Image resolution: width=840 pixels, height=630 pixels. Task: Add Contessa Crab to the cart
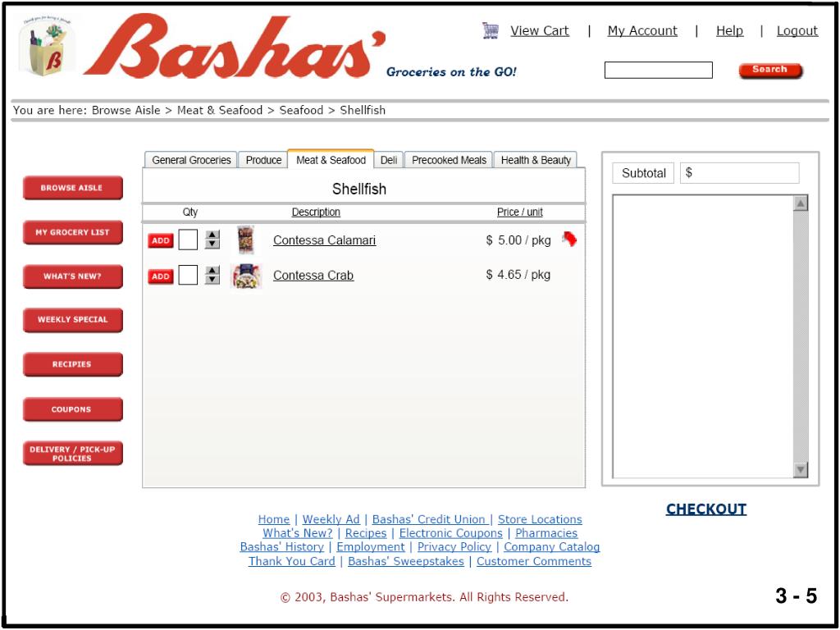(161, 276)
